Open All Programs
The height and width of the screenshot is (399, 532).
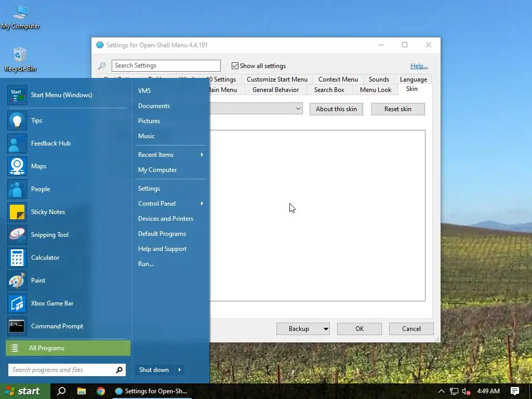(68, 348)
